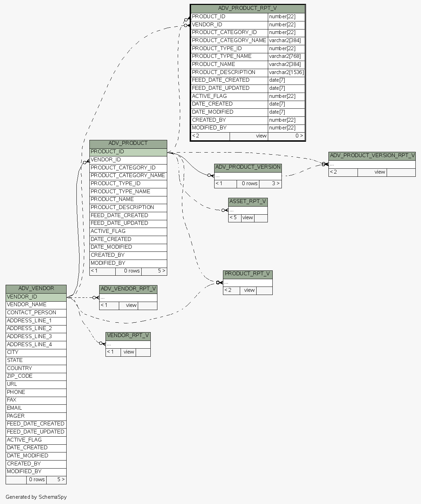The height and width of the screenshot is (504, 421).
Task: Click 'view' cell in ADV_PRODUCT_RPT_V footer
Action: [249, 136]
